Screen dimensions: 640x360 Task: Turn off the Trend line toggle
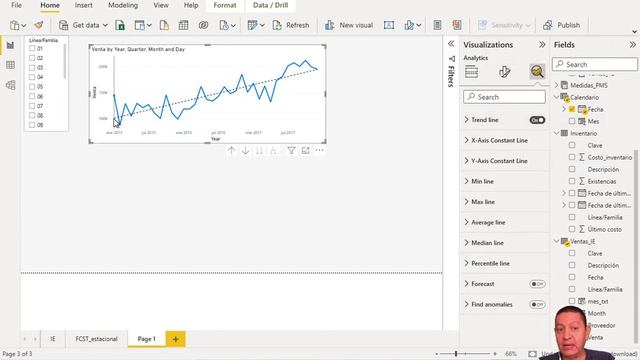(537, 120)
